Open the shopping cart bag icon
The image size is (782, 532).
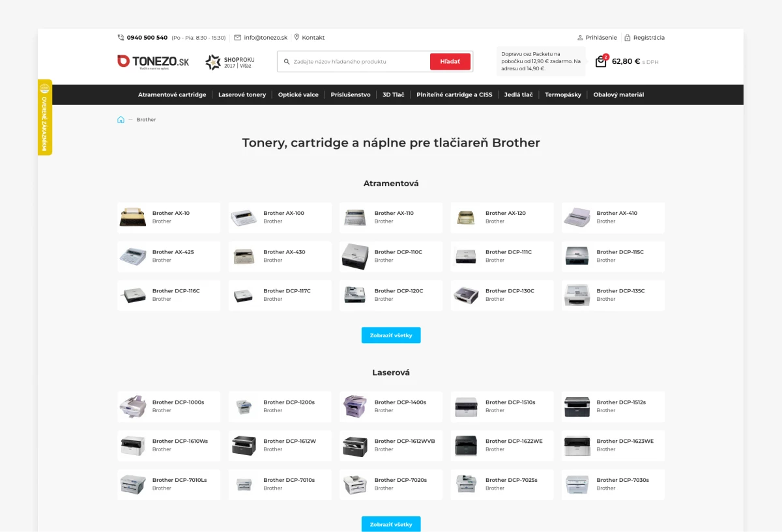click(601, 62)
